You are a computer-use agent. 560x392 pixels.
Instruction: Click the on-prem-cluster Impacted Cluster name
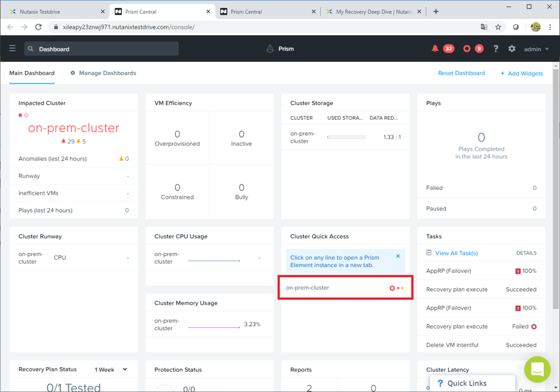74,128
